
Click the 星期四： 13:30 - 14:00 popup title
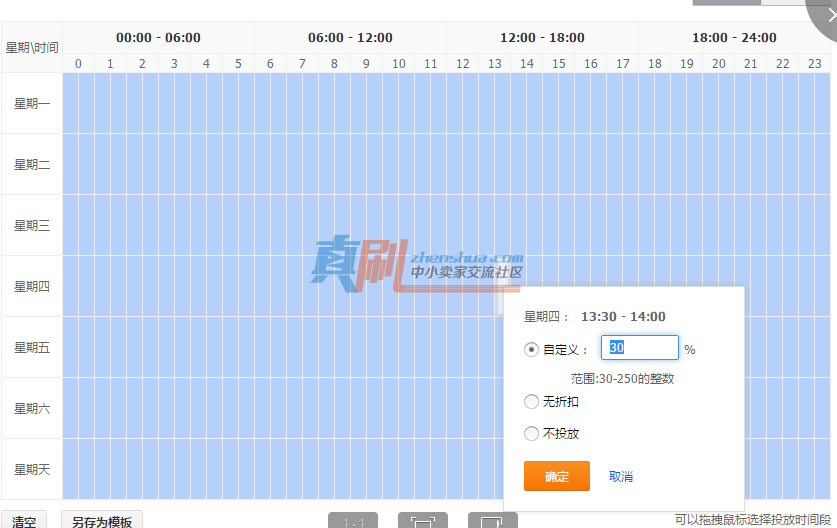(595, 317)
